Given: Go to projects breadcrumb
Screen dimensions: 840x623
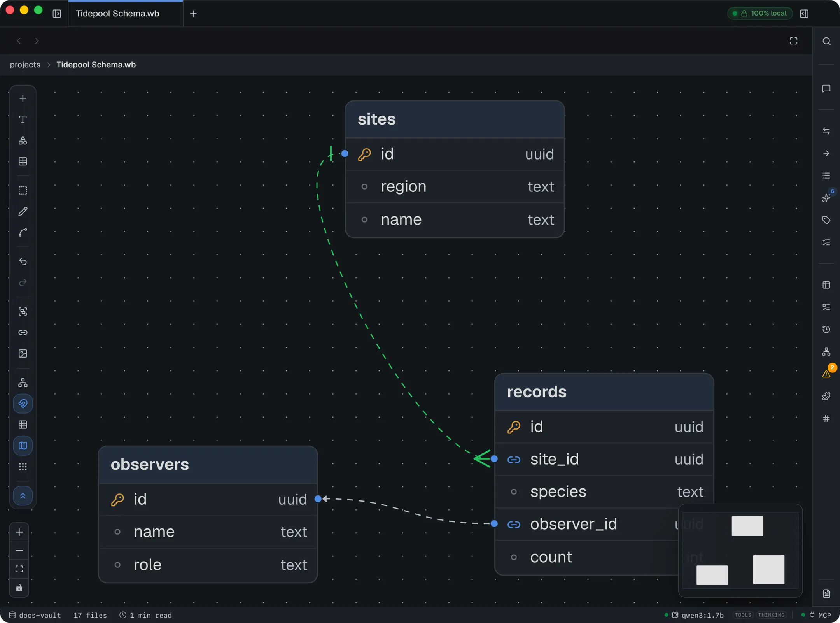Looking at the screenshot, I should 25,65.
